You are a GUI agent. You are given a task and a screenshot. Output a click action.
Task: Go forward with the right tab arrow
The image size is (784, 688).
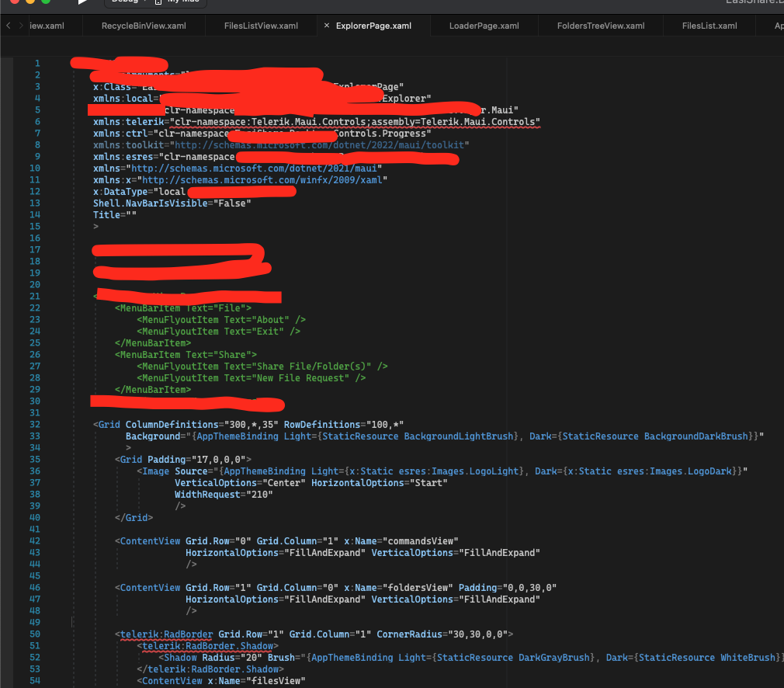[x=19, y=26]
